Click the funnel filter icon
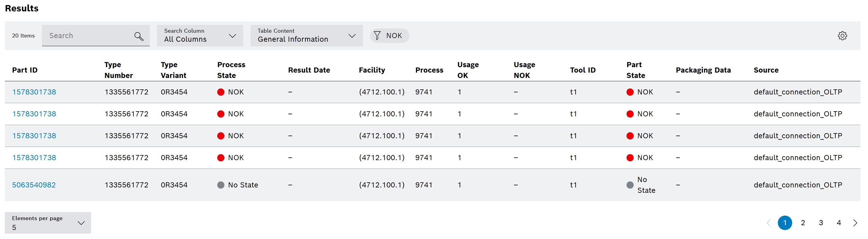This screenshot has height=239, width=868. pyautogui.click(x=377, y=36)
